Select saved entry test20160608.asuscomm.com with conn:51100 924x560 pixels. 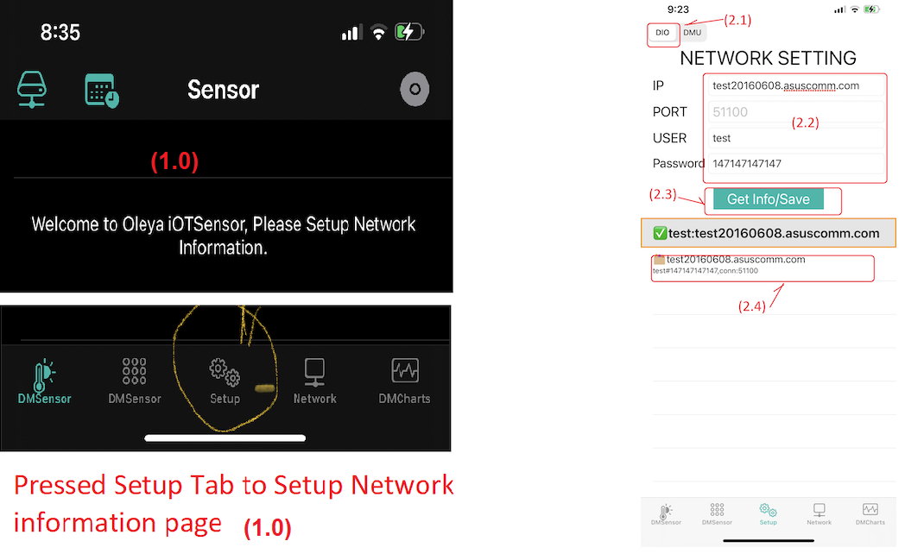tap(763, 264)
